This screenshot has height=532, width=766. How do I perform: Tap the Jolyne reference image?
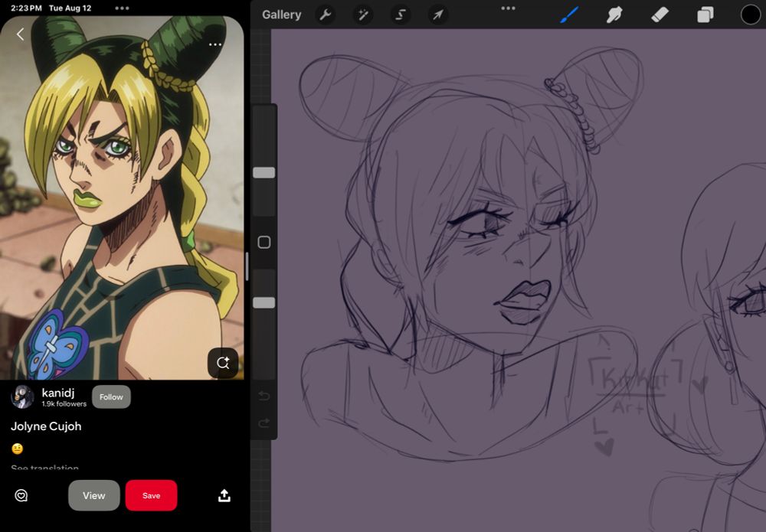tap(122, 197)
